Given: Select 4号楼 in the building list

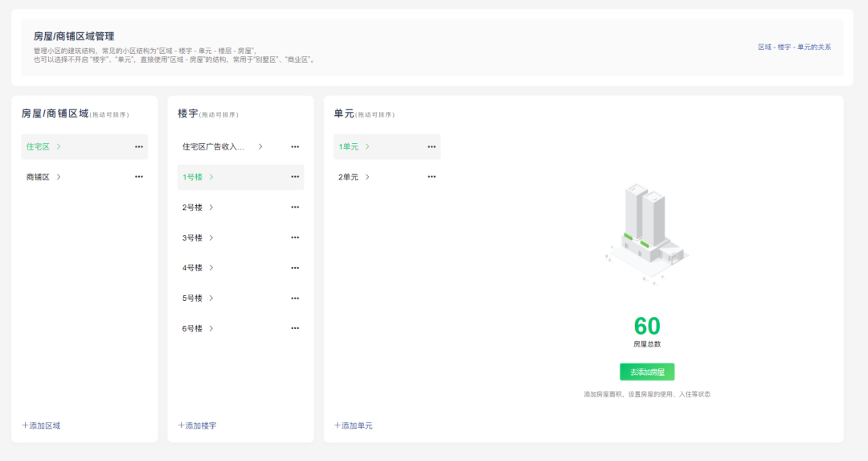Looking at the screenshot, I should 193,268.
